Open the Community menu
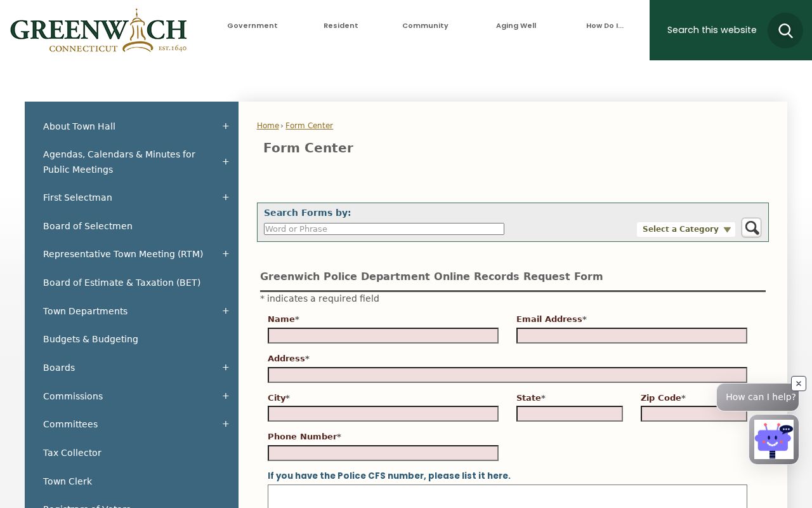812x508 pixels. 425,26
